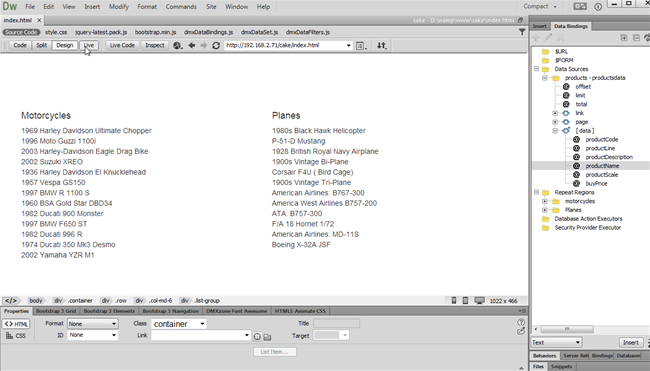Select the productName binding field
Viewport: 650px width, 371px height.
pos(602,166)
